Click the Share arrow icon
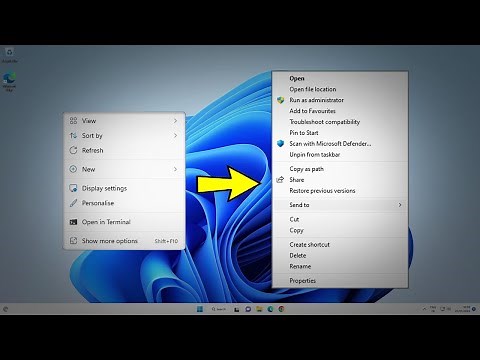The height and width of the screenshot is (360, 480). click(280, 180)
